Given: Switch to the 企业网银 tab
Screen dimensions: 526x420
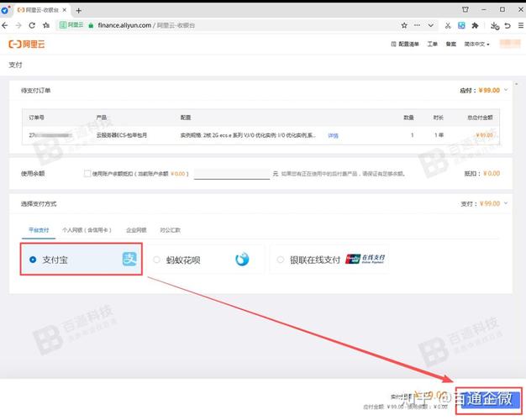Looking at the screenshot, I should click(x=136, y=230).
